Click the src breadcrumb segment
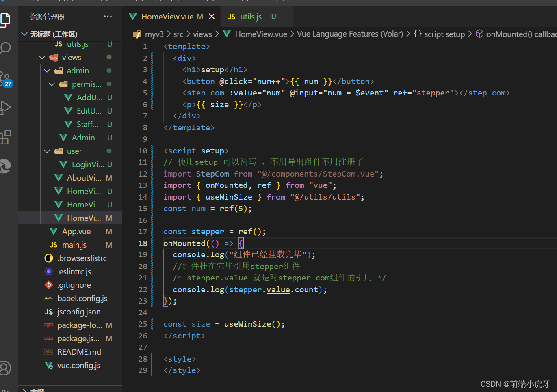The width and height of the screenshot is (557, 392). [x=178, y=34]
